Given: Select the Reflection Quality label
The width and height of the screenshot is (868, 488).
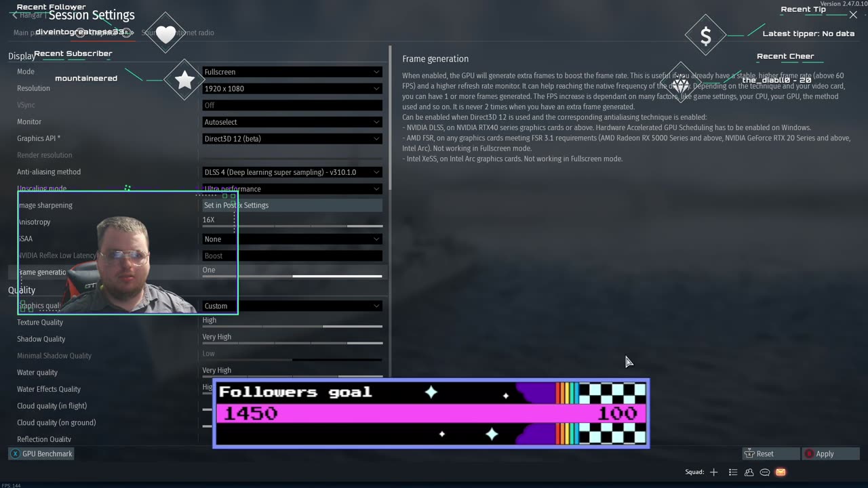Looking at the screenshot, I should click(44, 440).
